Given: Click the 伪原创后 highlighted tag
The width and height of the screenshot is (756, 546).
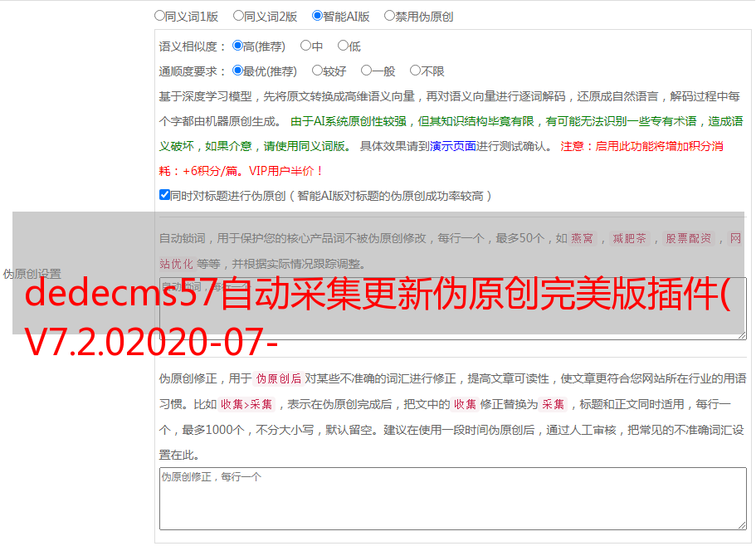Looking at the screenshot, I should [279, 378].
